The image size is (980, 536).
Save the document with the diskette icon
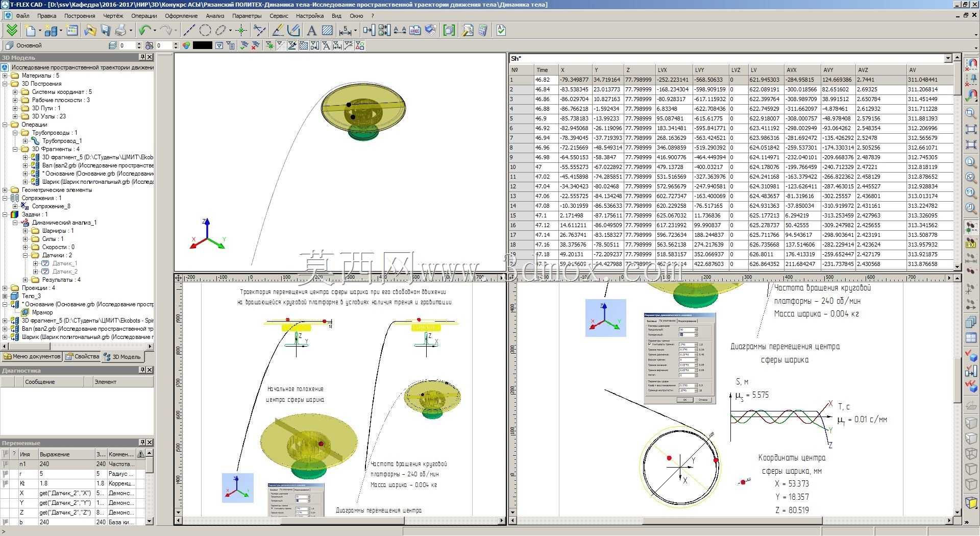[x=105, y=31]
